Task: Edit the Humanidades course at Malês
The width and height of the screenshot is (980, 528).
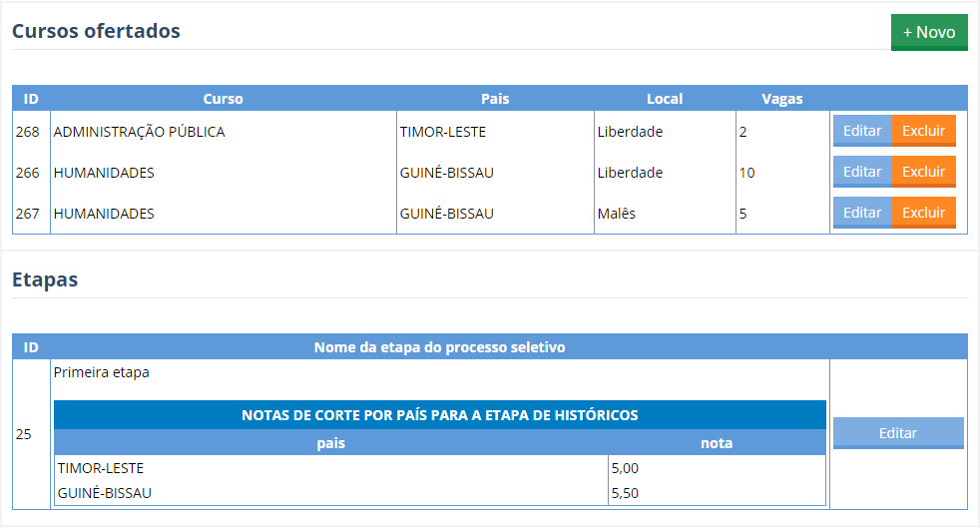Action: click(861, 213)
